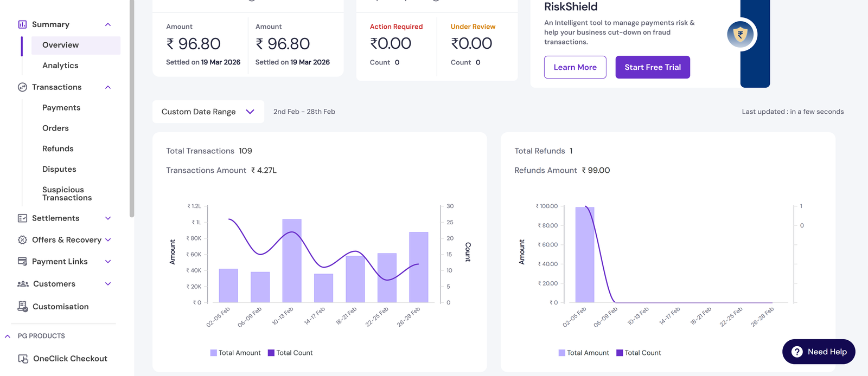The width and height of the screenshot is (868, 376).
Task: Click the sidebar vertical scrollbar
Action: click(132, 108)
